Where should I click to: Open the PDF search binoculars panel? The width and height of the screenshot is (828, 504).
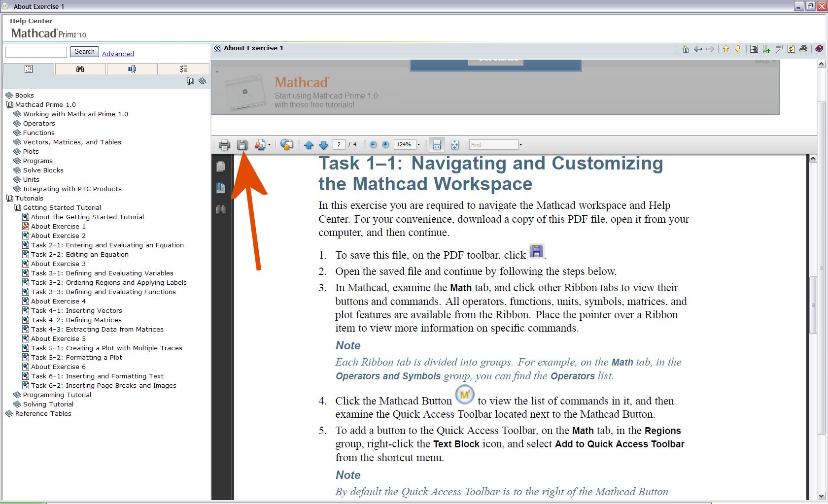(221, 209)
